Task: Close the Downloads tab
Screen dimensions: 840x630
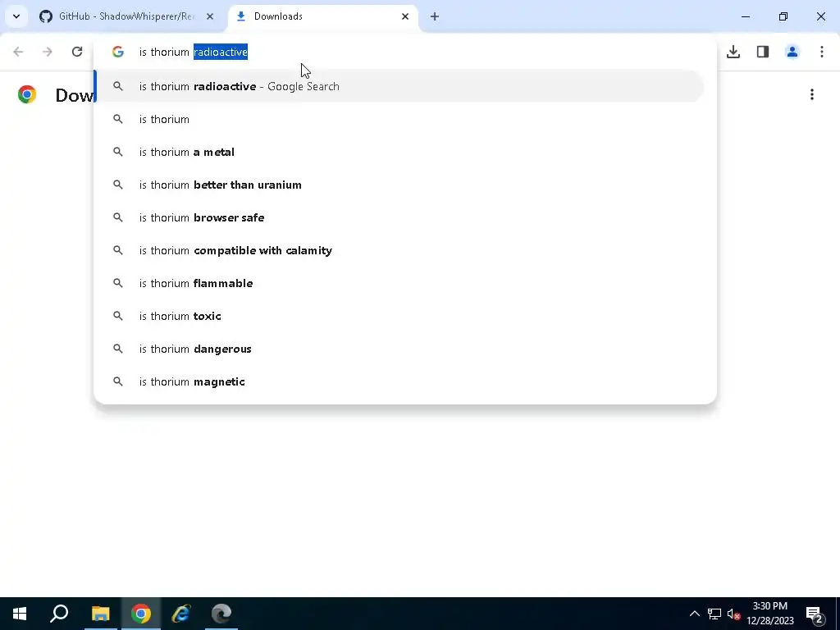Action: coord(405,16)
